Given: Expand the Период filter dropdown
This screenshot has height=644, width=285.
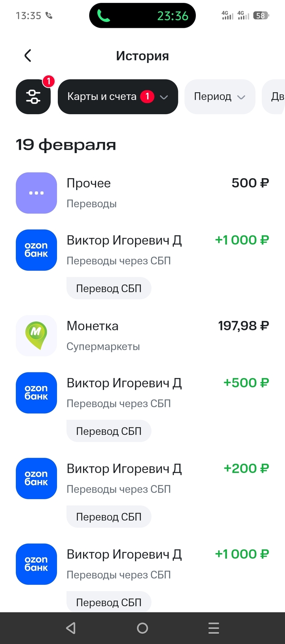Looking at the screenshot, I should [220, 97].
